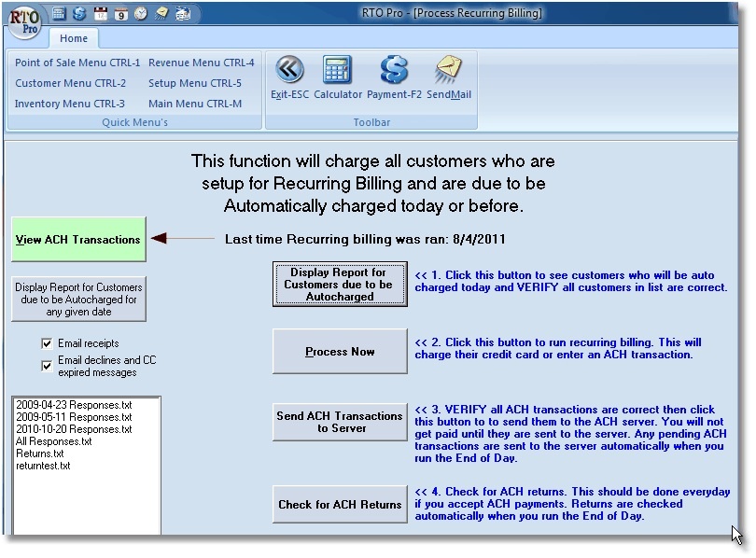Open Payment-F2 dollar icon in toolbar
Viewport: 756px width, 558px height.
tap(394, 70)
